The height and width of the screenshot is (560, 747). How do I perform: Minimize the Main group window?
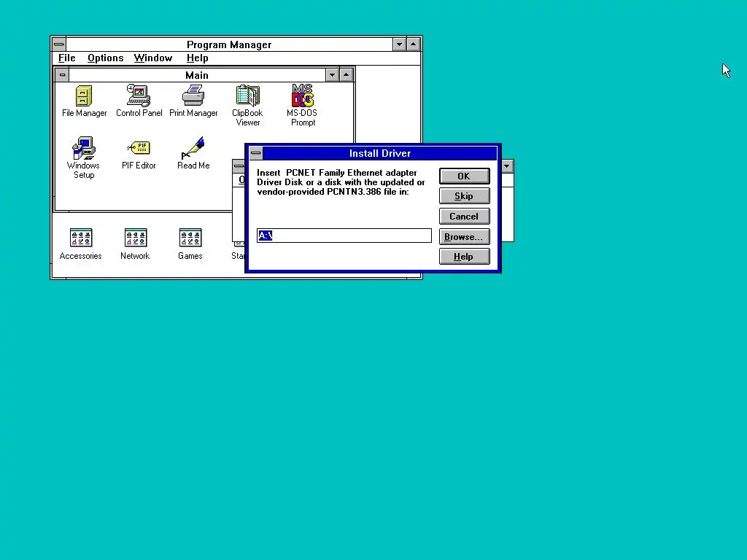coord(332,75)
